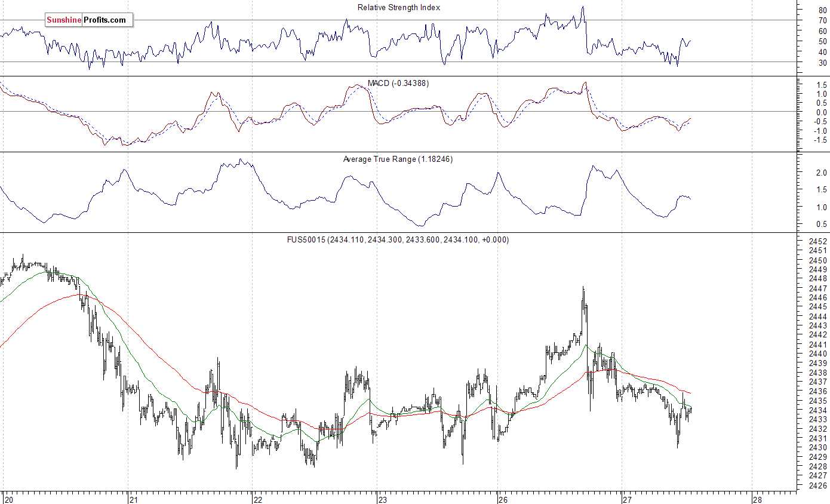Click date label 23 on time axis
This screenshot has width=830, height=504.
pyautogui.click(x=382, y=499)
